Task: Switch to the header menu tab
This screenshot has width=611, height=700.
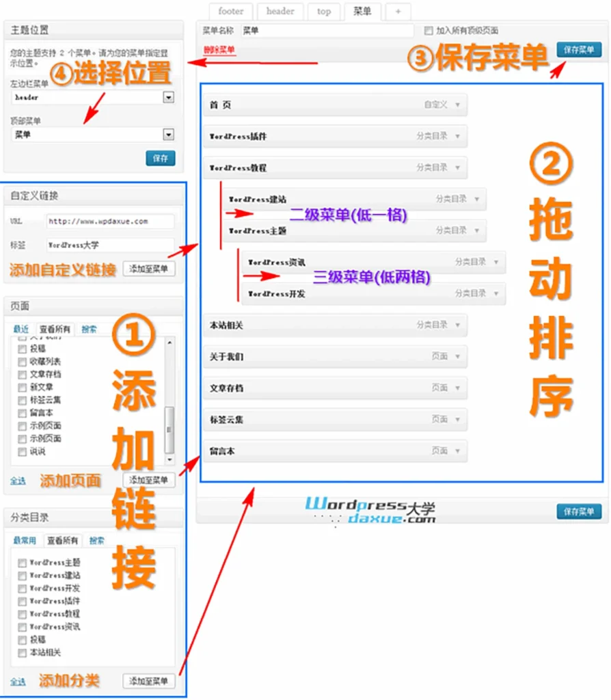Action: point(280,11)
